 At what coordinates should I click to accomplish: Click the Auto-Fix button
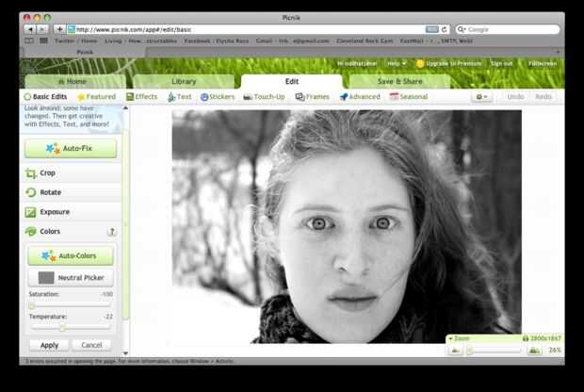click(71, 148)
